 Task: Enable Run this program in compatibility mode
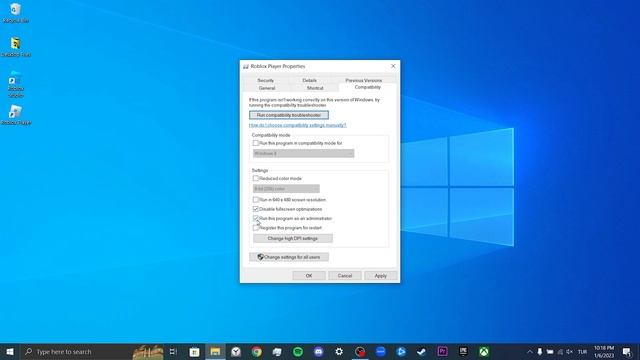pos(256,143)
